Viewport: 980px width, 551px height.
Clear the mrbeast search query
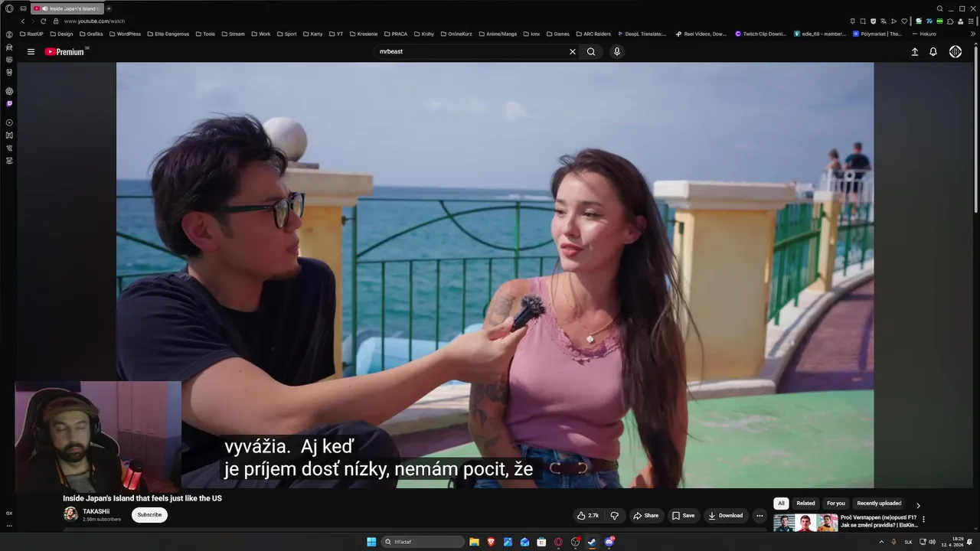click(x=572, y=52)
